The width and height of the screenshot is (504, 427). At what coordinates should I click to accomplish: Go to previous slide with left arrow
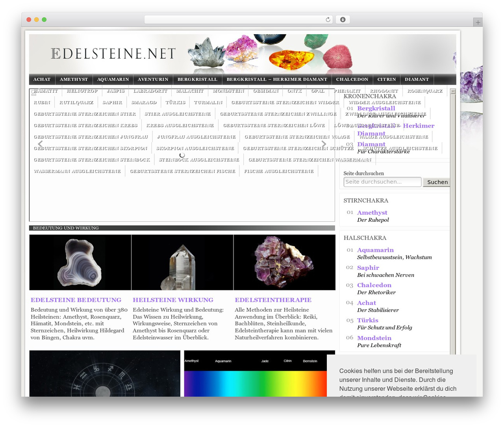coord(40,144)
